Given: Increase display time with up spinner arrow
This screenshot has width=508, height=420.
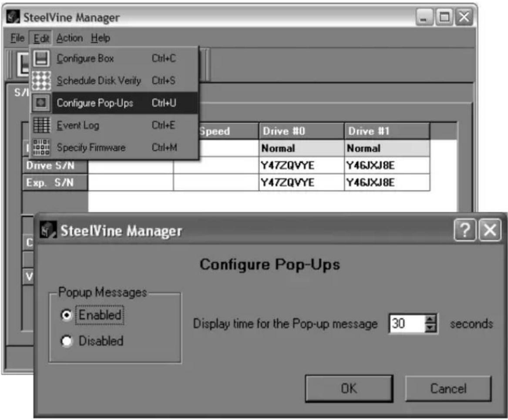Looking at the screenshot, I should [431, 320].
